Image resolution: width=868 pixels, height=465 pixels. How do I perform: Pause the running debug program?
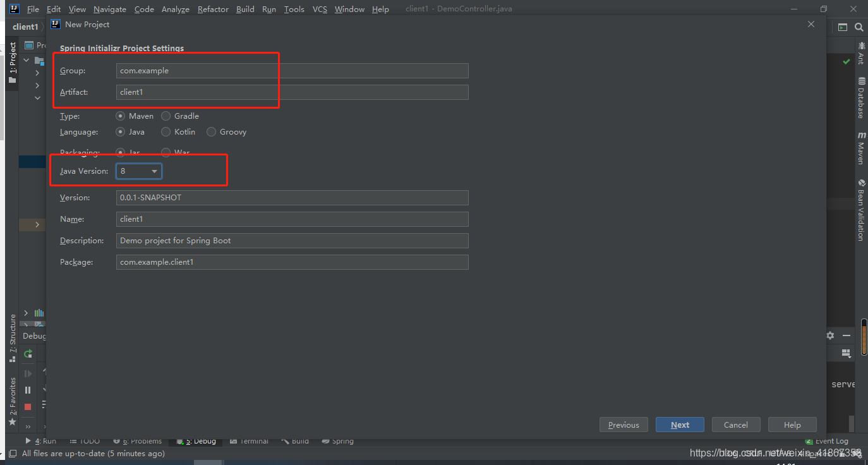pos(28,390)
